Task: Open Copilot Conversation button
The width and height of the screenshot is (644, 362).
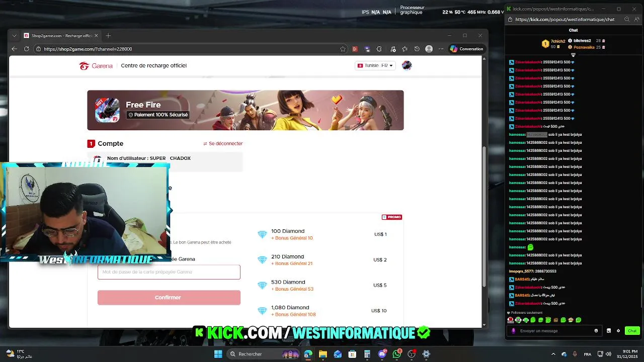Action: pos(467,49)
